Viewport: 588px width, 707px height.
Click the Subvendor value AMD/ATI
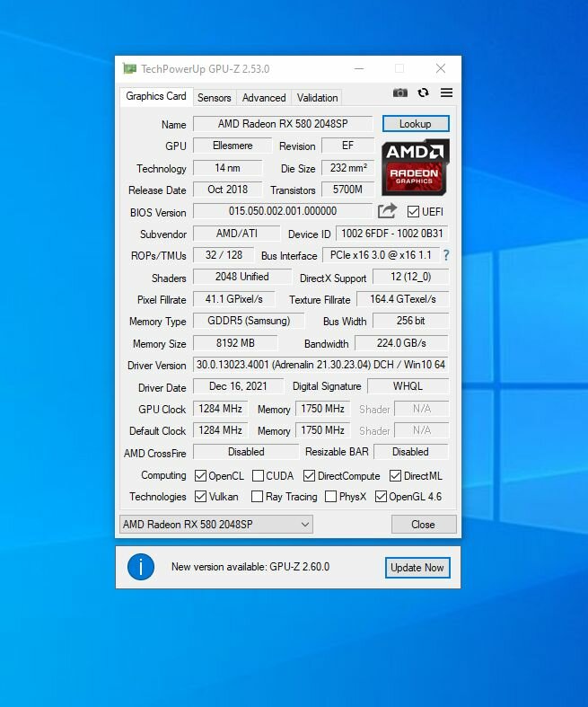point(237,234)
